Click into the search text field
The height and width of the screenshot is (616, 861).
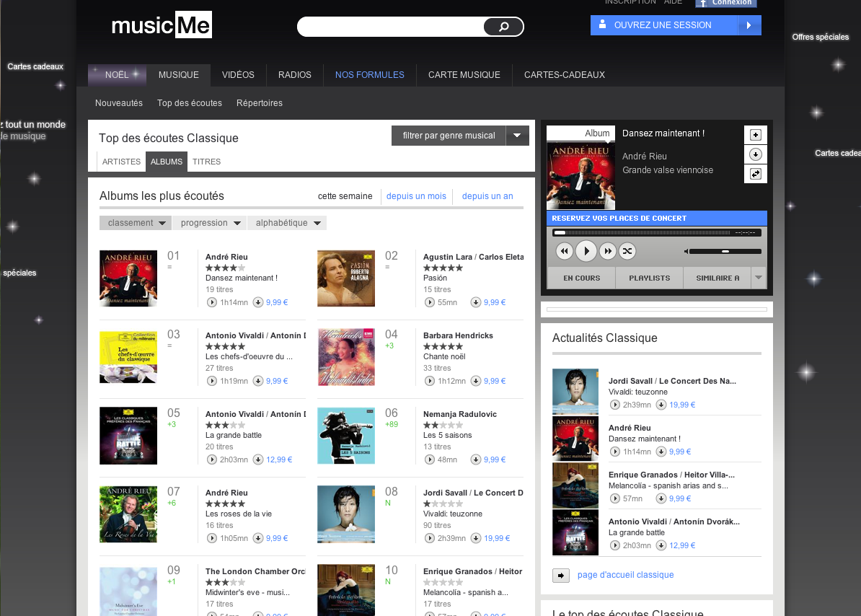(391, 27)
